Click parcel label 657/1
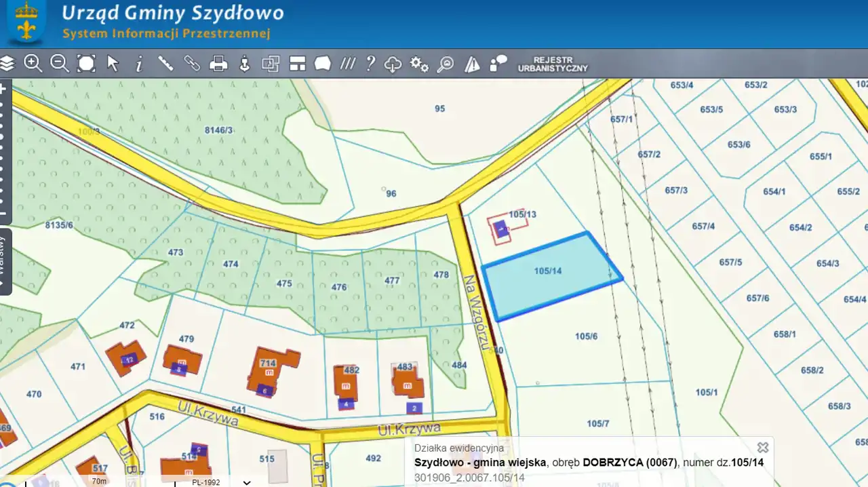The image size is (868, 487). 621,119
